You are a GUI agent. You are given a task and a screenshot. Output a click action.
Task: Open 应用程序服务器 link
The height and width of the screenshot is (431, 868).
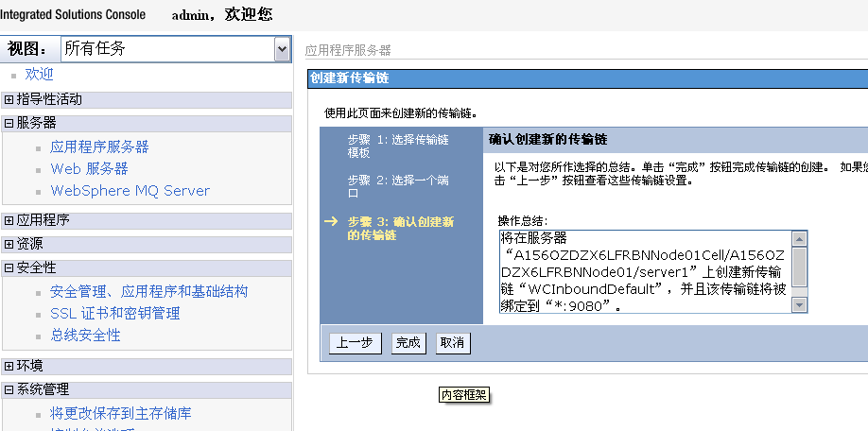[99, 147]
